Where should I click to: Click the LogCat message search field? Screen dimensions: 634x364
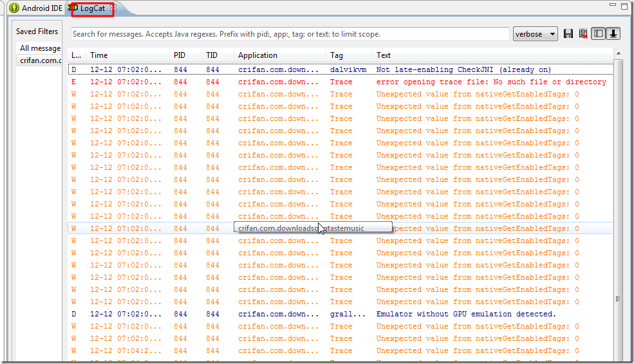point(290,34)
